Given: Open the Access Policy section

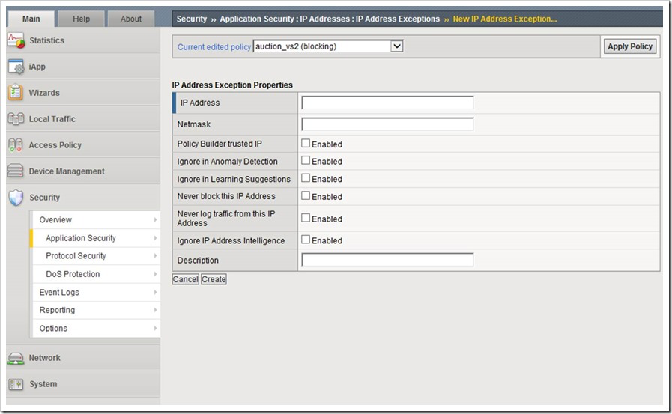Looking at the screenshot, I should (x=55, y=145).
